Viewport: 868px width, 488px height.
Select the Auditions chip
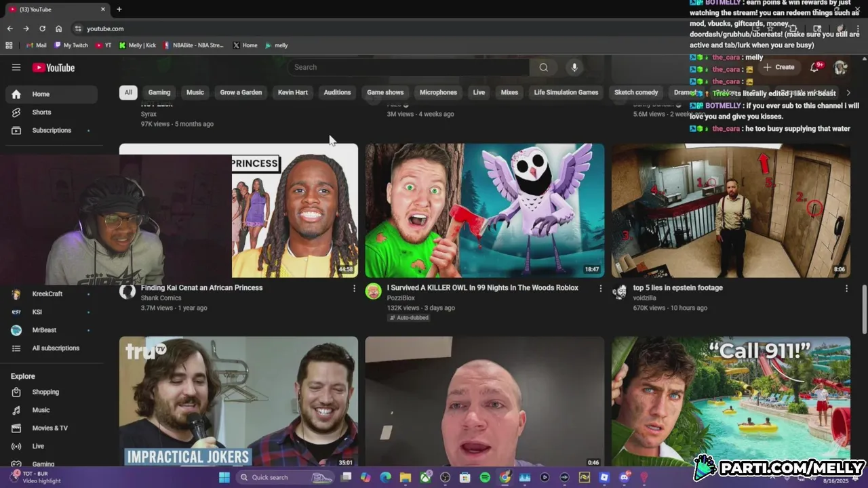[337, 92]
